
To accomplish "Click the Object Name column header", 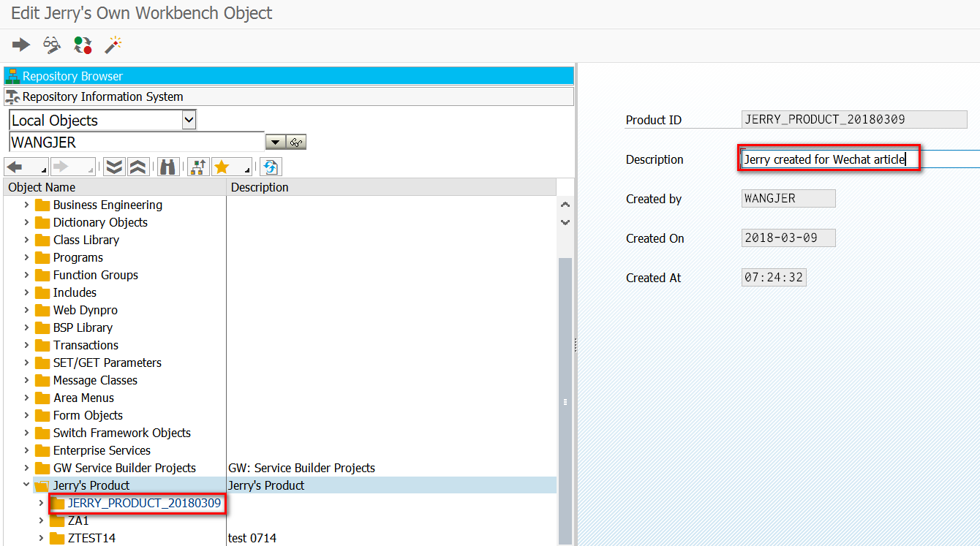I will (115, 187).
